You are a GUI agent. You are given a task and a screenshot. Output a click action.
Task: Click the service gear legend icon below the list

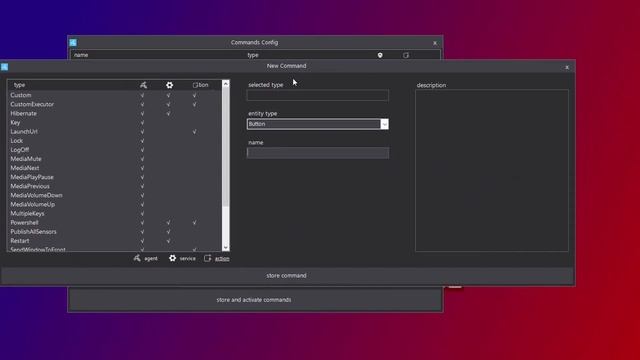coord(173,258)
